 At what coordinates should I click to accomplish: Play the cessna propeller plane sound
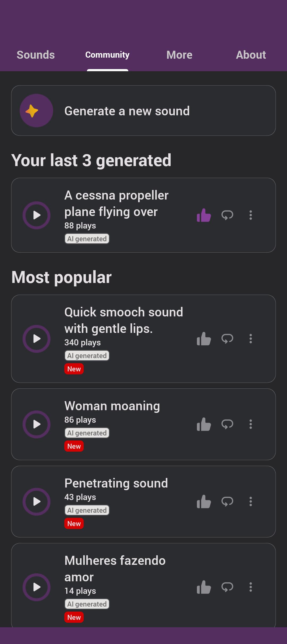(36, 215)
